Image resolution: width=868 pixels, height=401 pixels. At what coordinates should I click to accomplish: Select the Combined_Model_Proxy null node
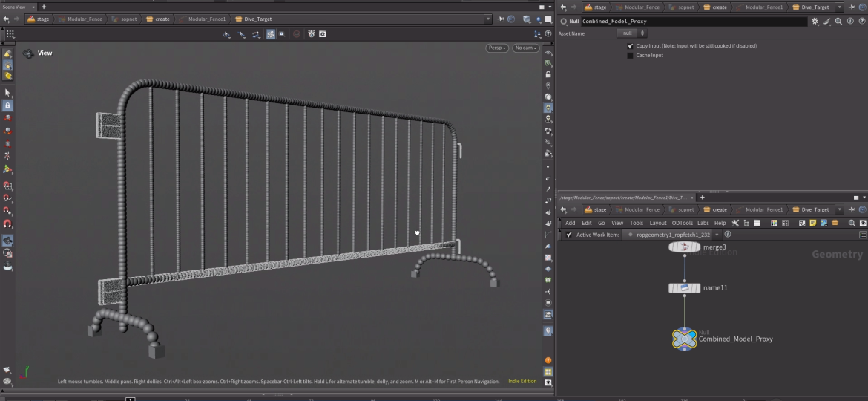[684, 339]
